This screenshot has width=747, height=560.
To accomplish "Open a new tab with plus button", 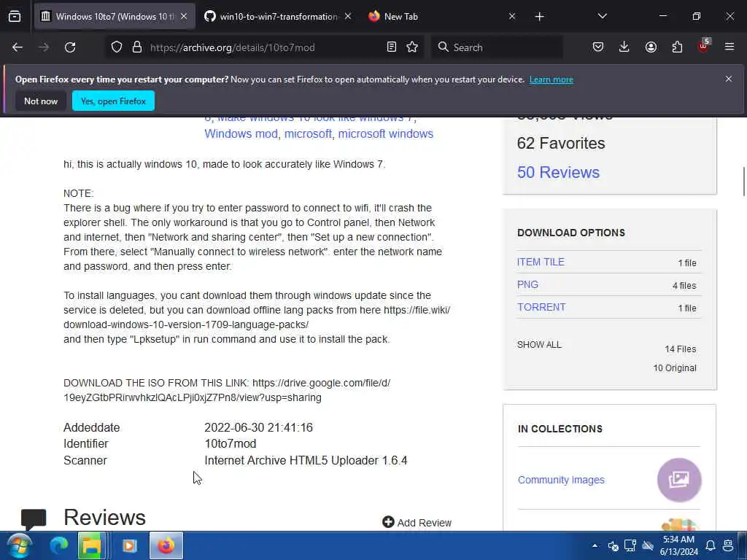I will point(539,17).
